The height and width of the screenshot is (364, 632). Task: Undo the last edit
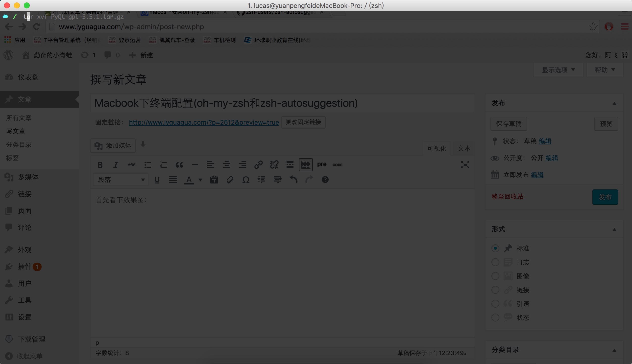pyautogui.click(x=293, y=180)
